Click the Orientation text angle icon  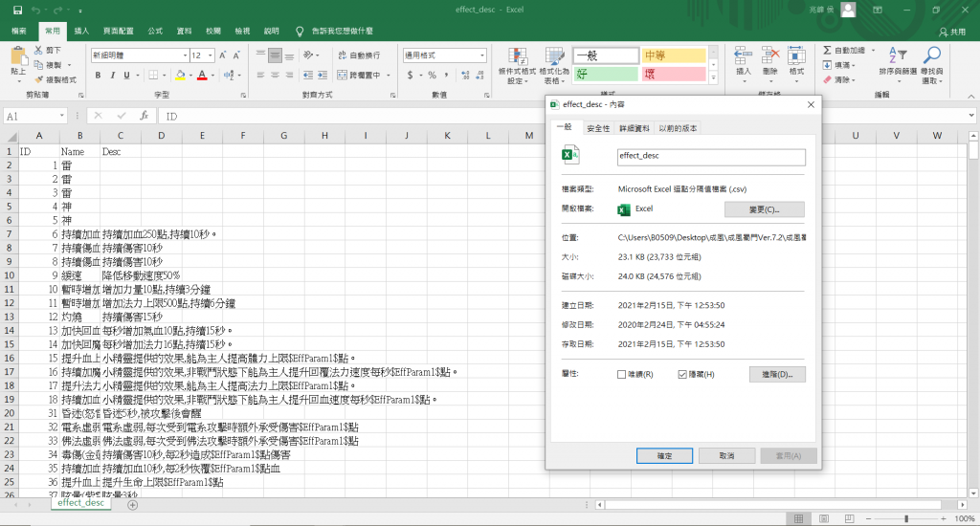point(308,55)
